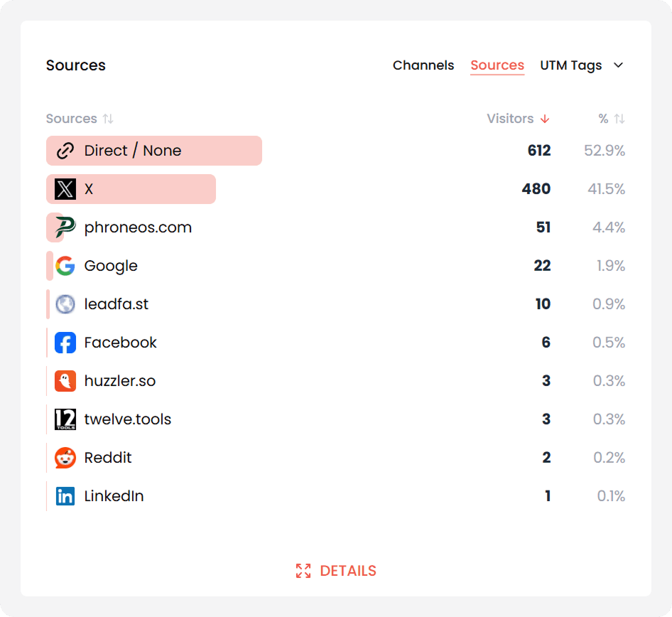672x617 pixels.
Task: Click the LinkedIn logo icon
Action: 65,496
